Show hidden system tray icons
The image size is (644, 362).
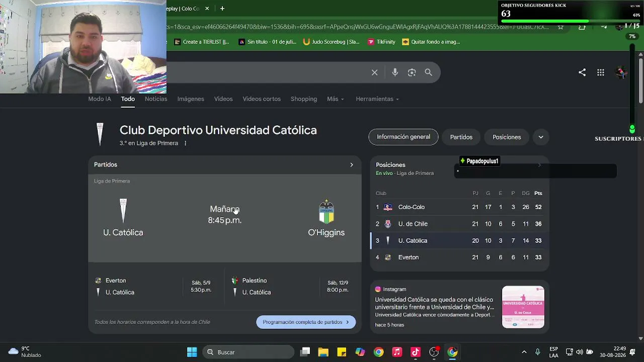pyautogui.click(x=524, y=352)
